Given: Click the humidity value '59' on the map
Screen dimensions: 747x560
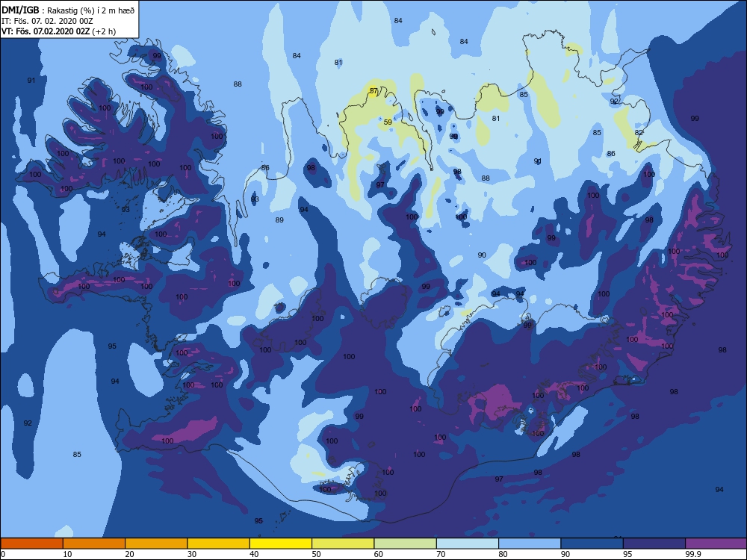Looking at the screenshot, I should click(388, 122).
